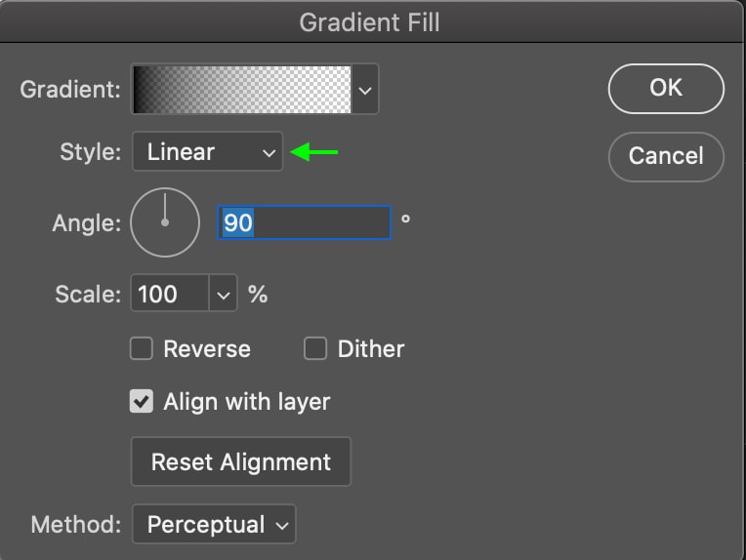Viewport: 746px width, 560px height.
Task: Click the 'Method:' label text
Action: pyautogui.click(x=76, y=524)
